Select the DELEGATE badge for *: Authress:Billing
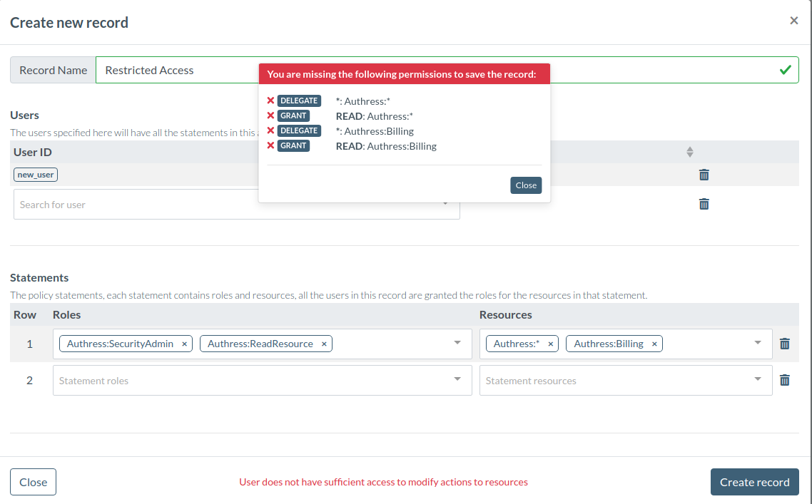 click(x=299, y=130)
